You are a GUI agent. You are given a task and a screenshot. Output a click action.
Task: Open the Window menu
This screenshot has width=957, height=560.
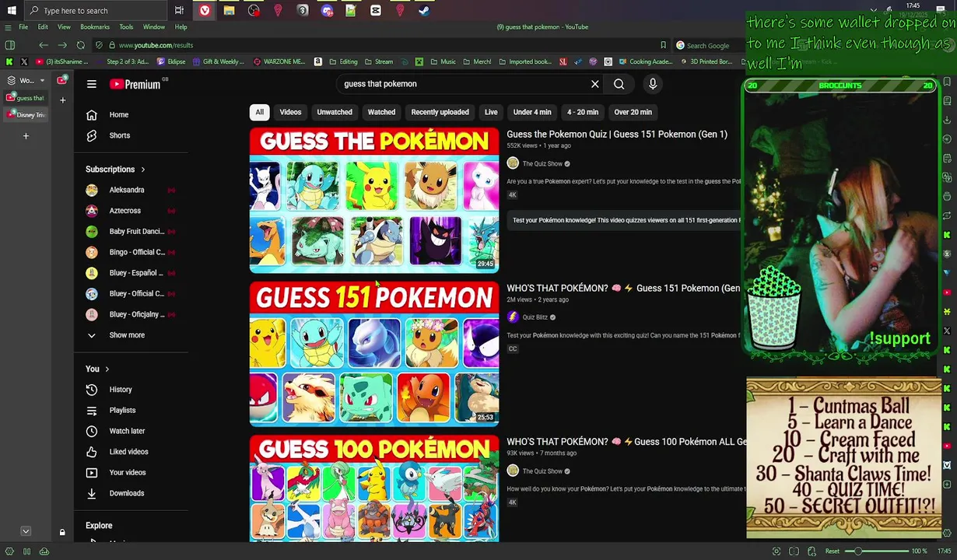154,27
